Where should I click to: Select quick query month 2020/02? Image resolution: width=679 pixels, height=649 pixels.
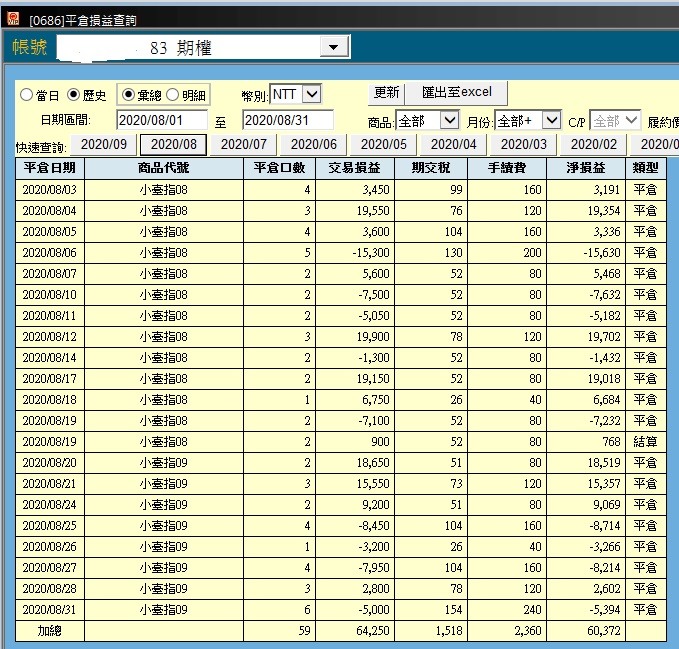(x=594, y=145)
